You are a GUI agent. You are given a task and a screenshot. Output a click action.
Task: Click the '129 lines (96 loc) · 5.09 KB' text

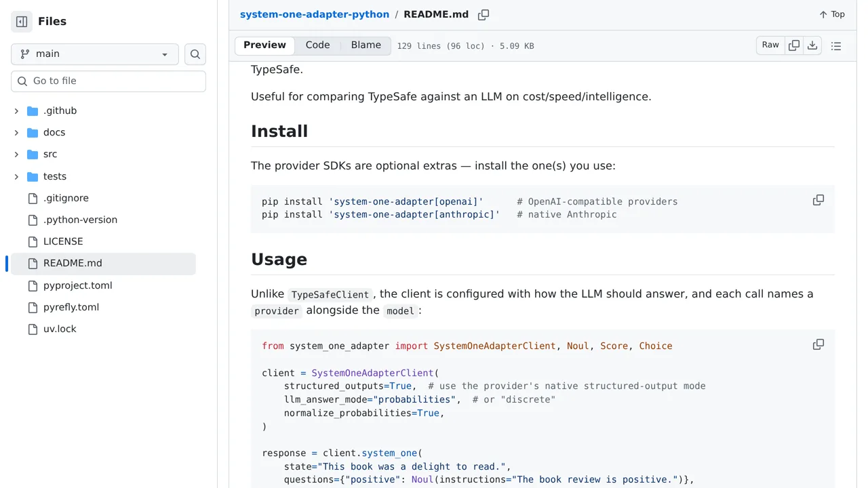point(465,46)
